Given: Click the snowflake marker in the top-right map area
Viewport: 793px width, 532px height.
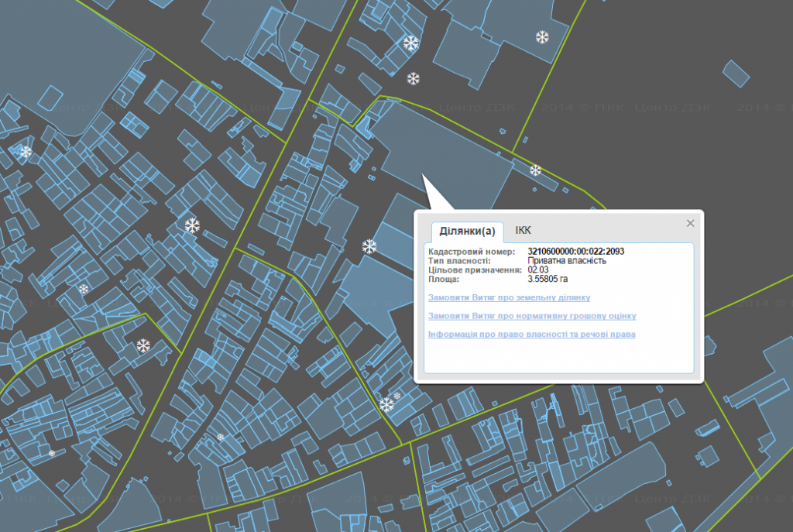Looking at the screenshot, I should (x=542, y=36).
